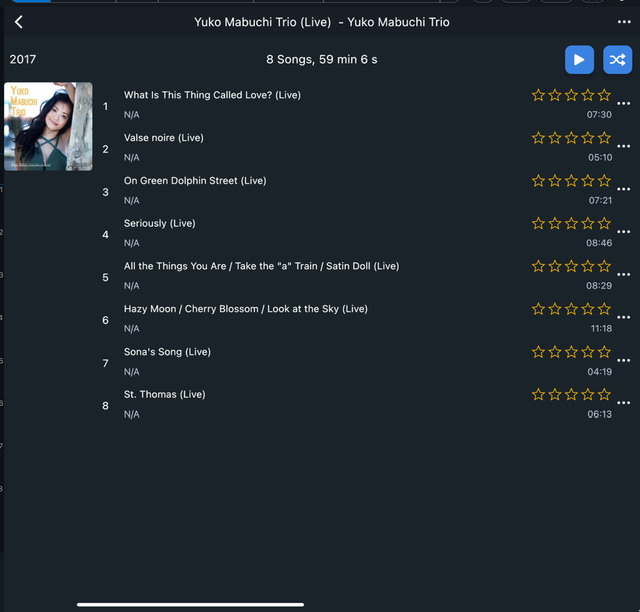Give Seriously (Live) a one-star rating
640x612 pixels.
pyautogui.click(x=539, y=223)
